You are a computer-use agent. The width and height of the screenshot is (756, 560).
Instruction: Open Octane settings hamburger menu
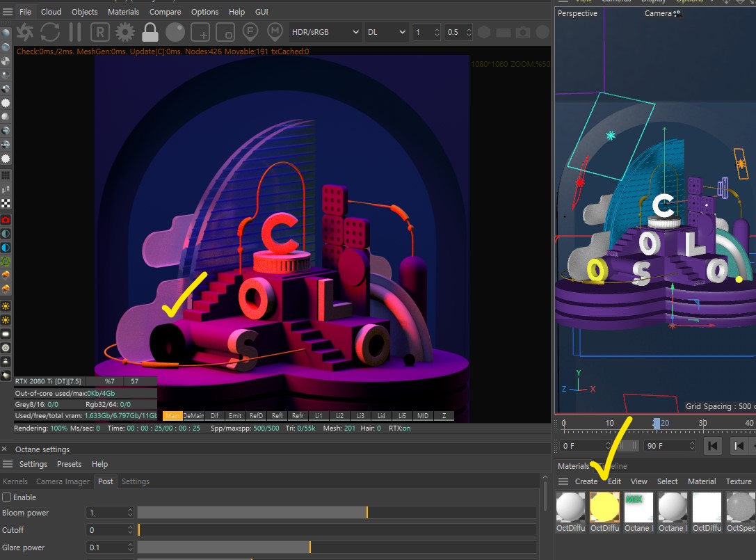tap(8, 464)
